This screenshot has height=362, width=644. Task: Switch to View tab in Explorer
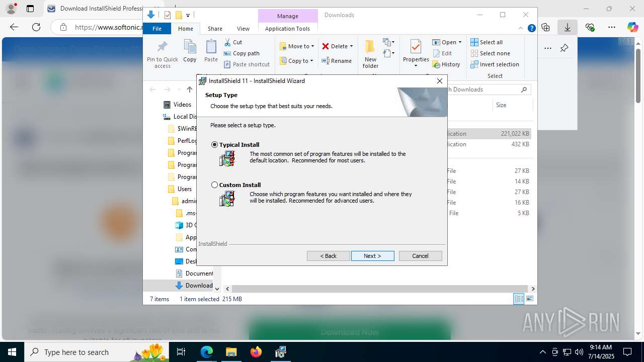243,29
